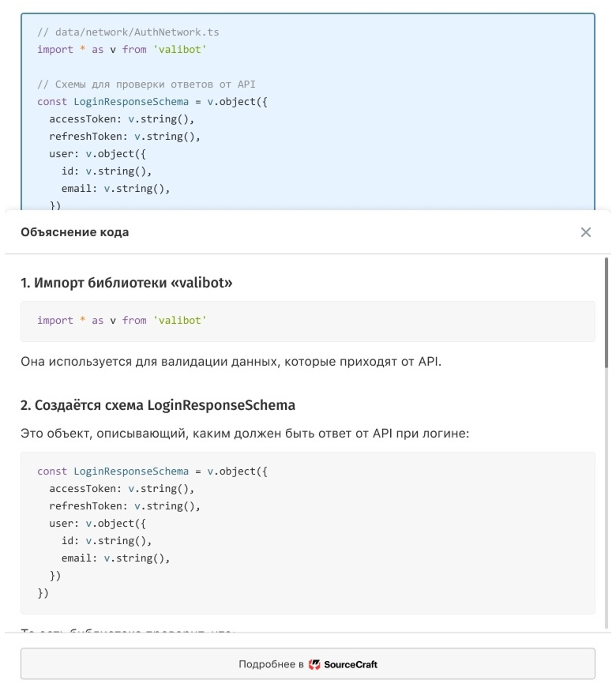Click the SourceCraft logo icon
The height and width of the screenshot is (695, 616).
(x=314, y=664)
